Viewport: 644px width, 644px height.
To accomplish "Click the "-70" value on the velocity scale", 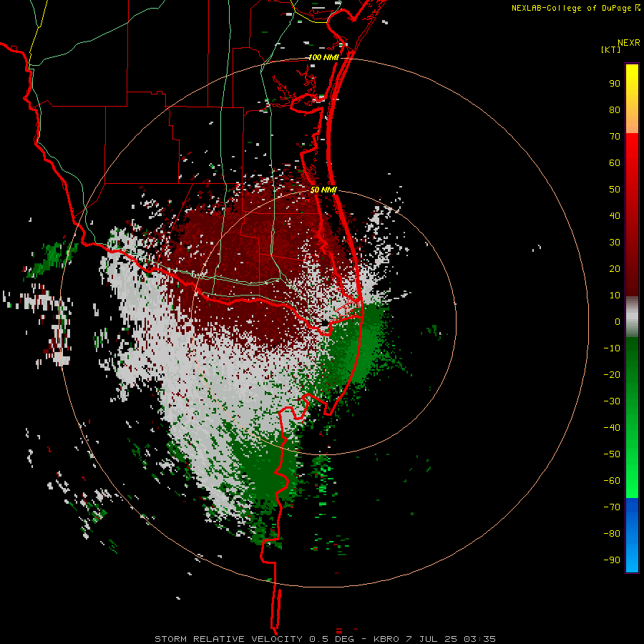I will coord(612,507).
